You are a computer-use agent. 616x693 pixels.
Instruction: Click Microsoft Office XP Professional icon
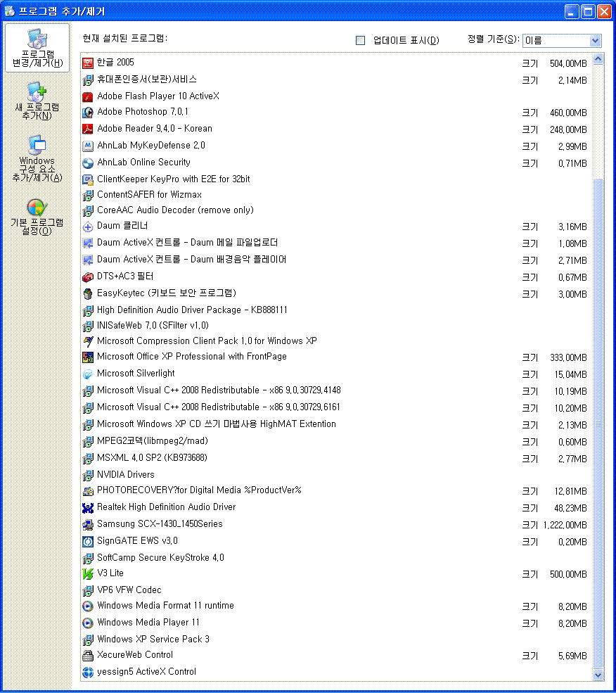coord(88,357)
